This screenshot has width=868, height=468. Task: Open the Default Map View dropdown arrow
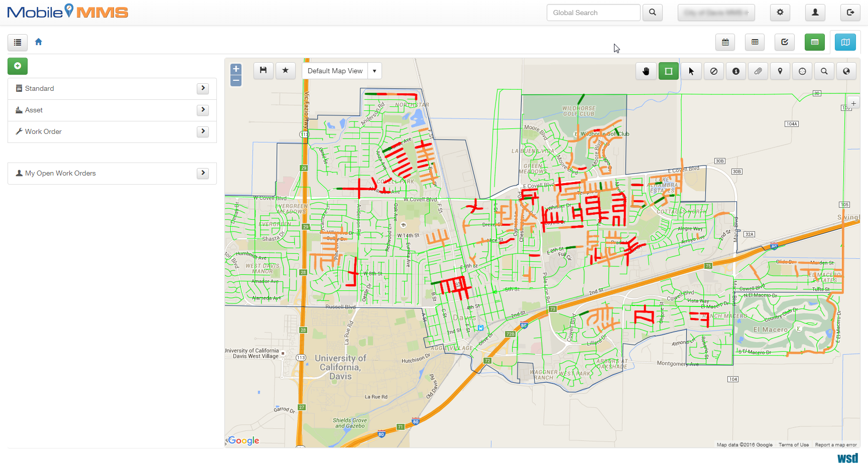point(375,71)
